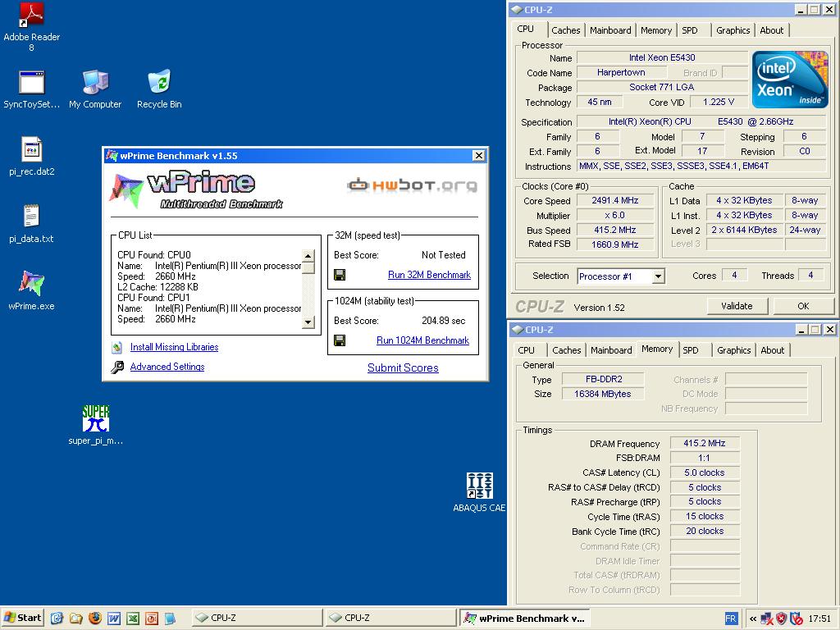Switch to Memory tab in top CPU-Z
This screenshot has height=630, width=840.
[656, 30]
